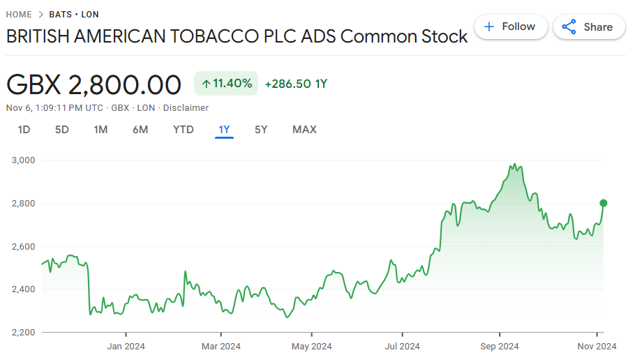The width and height of the screenshot is (635, 364).
Task: Click the plus icon on Follow button
Action: click(x=489, y=27)
